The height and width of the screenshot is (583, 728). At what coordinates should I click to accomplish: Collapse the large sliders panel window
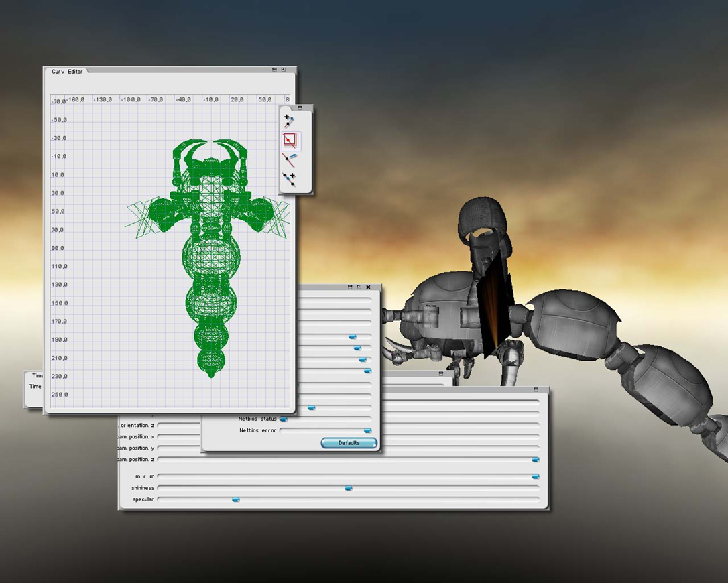(536, 389)
